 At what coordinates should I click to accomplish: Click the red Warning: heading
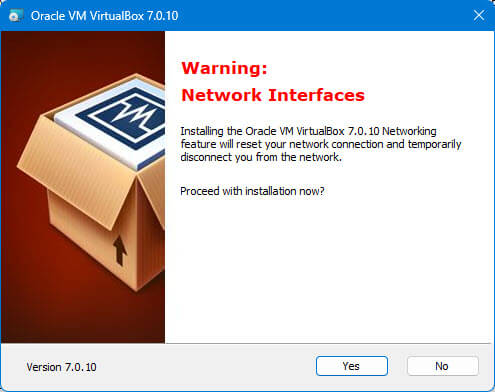coord(224,68)
